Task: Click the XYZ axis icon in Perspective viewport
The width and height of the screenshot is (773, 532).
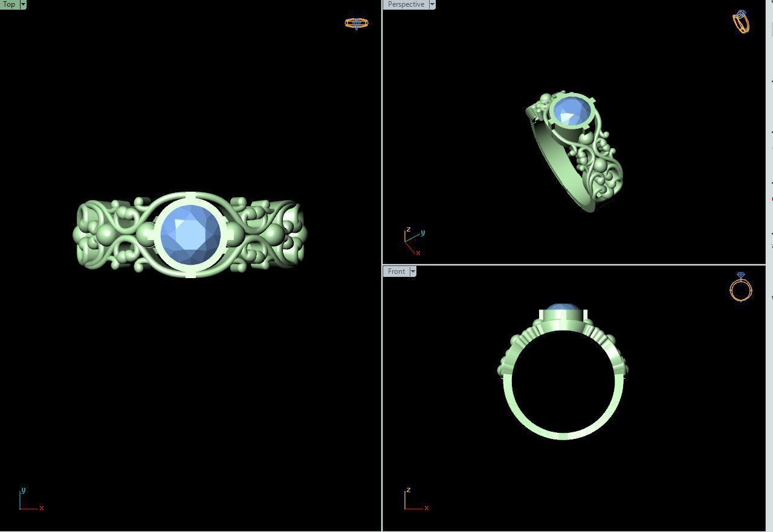Action: [415, 241]
